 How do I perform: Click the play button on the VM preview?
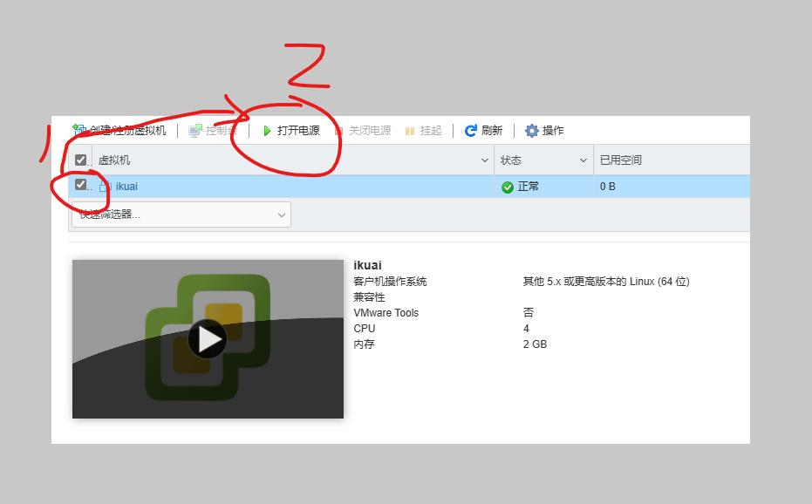[x=207, y=339]
